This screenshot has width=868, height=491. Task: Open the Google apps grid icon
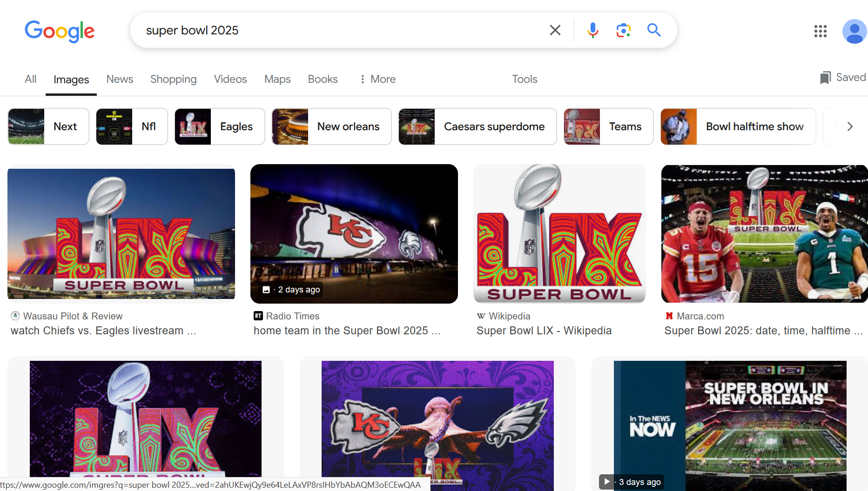click(x=820, y=31)
